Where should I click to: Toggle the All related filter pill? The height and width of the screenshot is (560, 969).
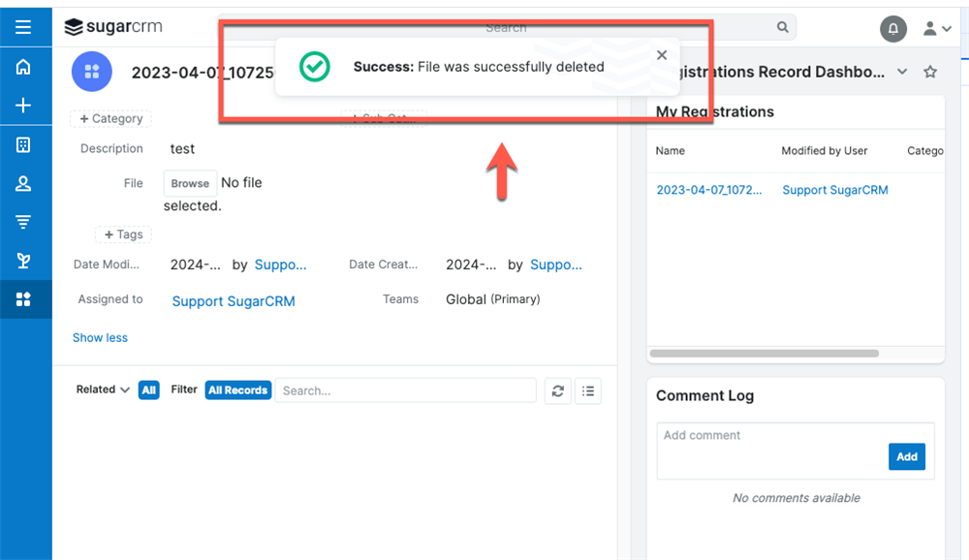pos(149,390)
